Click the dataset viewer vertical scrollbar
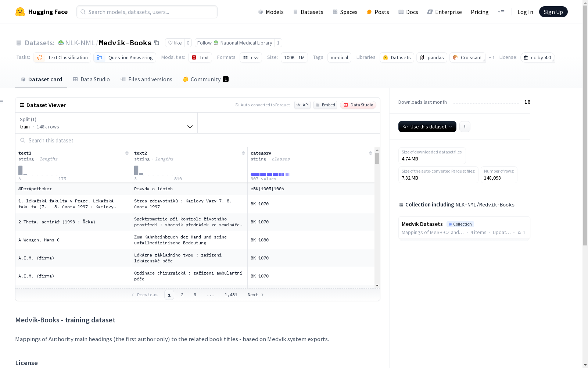The height and width of the screenshot is (368, 588). tap(377, 158)
